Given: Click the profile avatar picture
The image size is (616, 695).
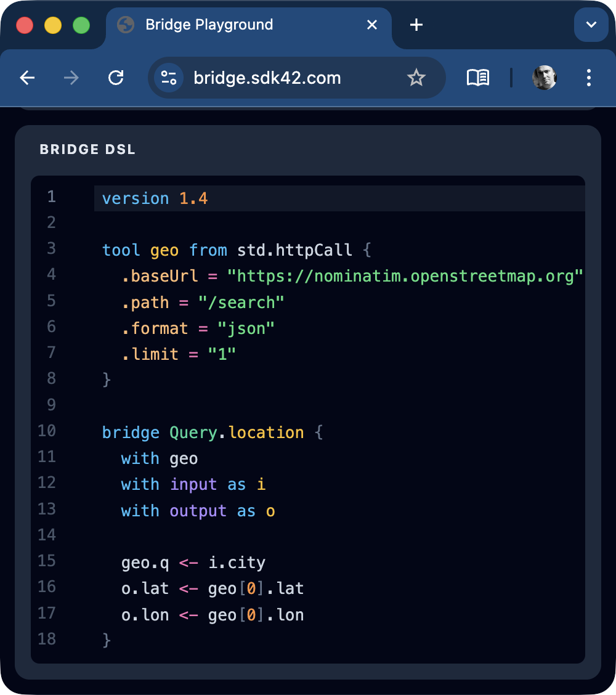Looking at the screenshot, I should 545,78.
